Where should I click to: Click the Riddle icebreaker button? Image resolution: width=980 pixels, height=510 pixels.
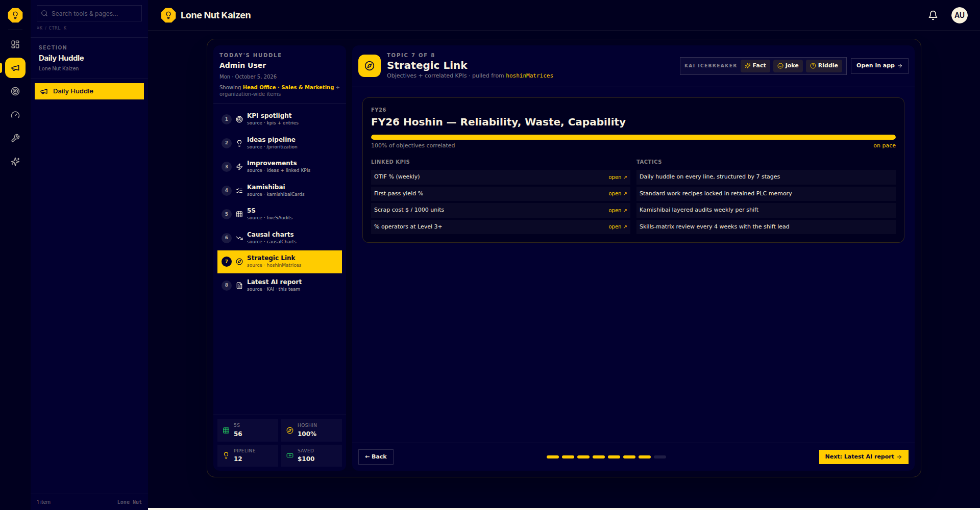click(824, 66)
